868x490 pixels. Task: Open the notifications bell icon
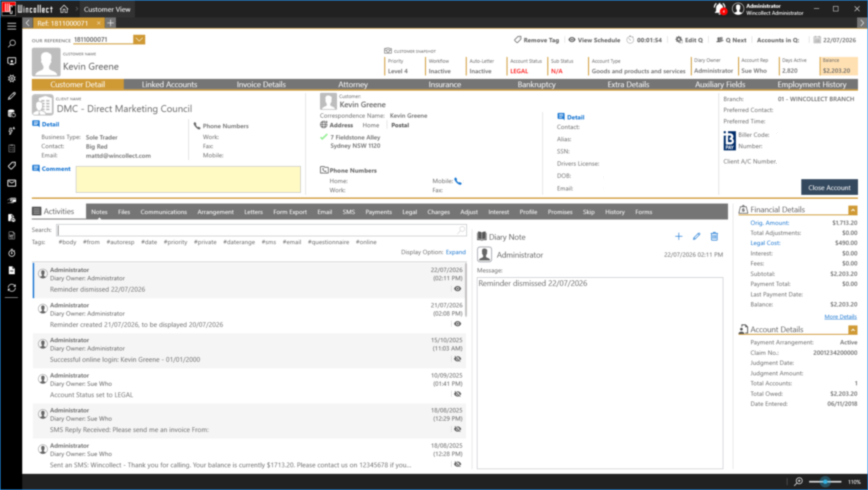(x=719, y=9)
